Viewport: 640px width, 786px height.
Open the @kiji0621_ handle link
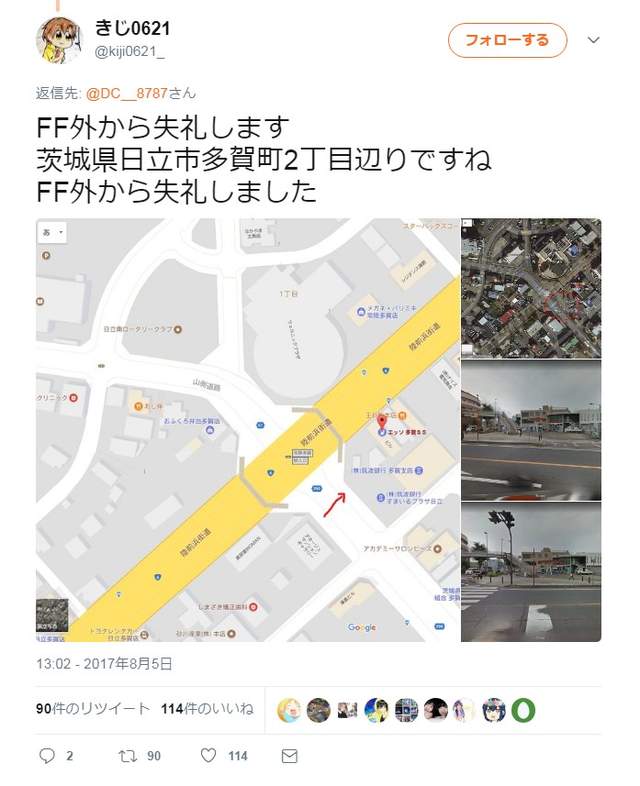pos(130,52)
